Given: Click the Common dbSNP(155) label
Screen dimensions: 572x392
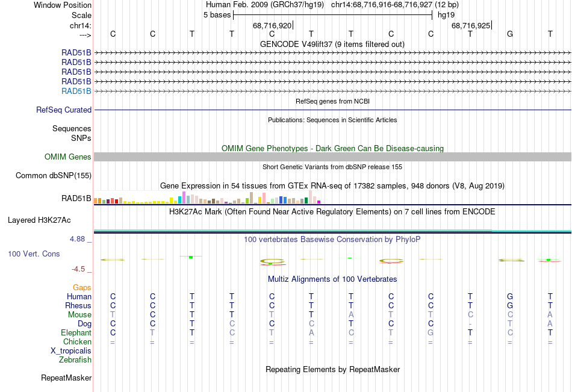Looking at the screenshot, I should point(54,176).
